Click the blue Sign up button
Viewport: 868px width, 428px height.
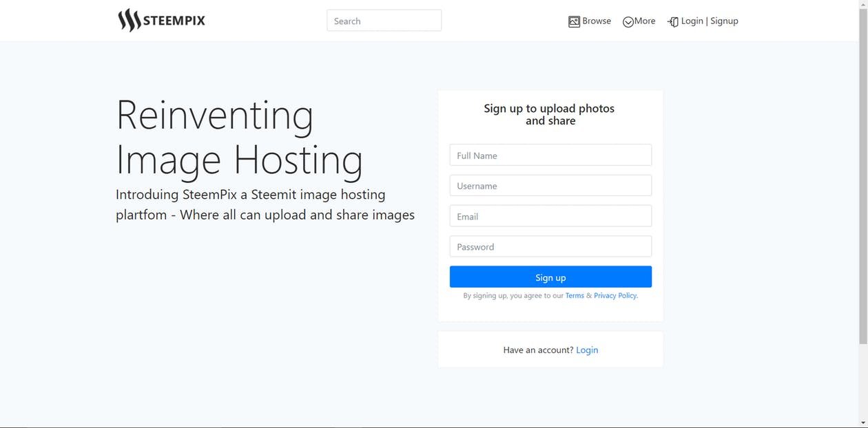[x=550, y=277]
